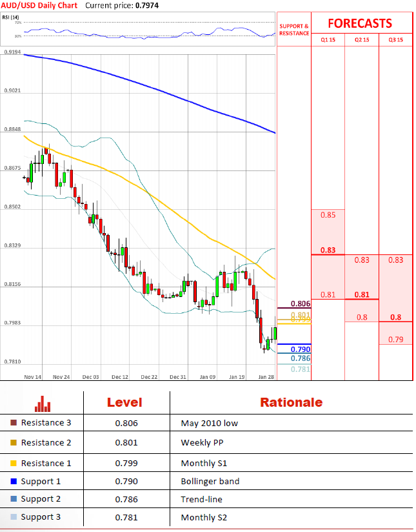Image resolution: width=416 pixels, height=532 pixels.
Task: Click the Q1 15 forecast column header
Action: (x=328, y=39)
